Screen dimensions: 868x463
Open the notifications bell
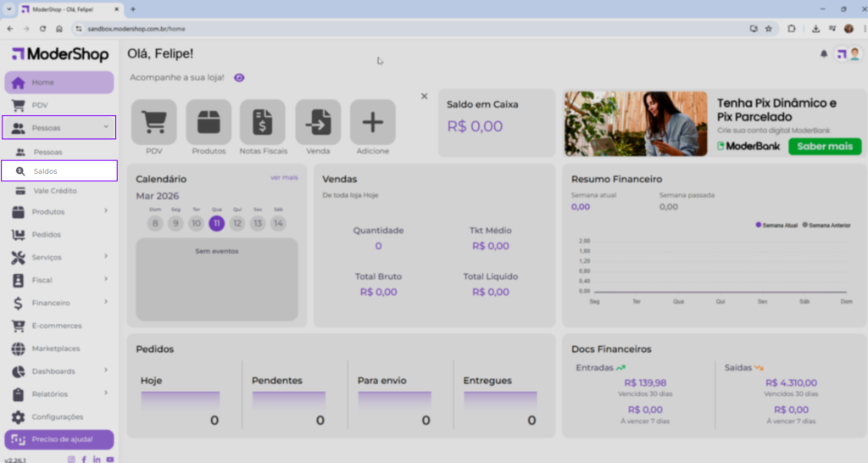pos(823,54)
